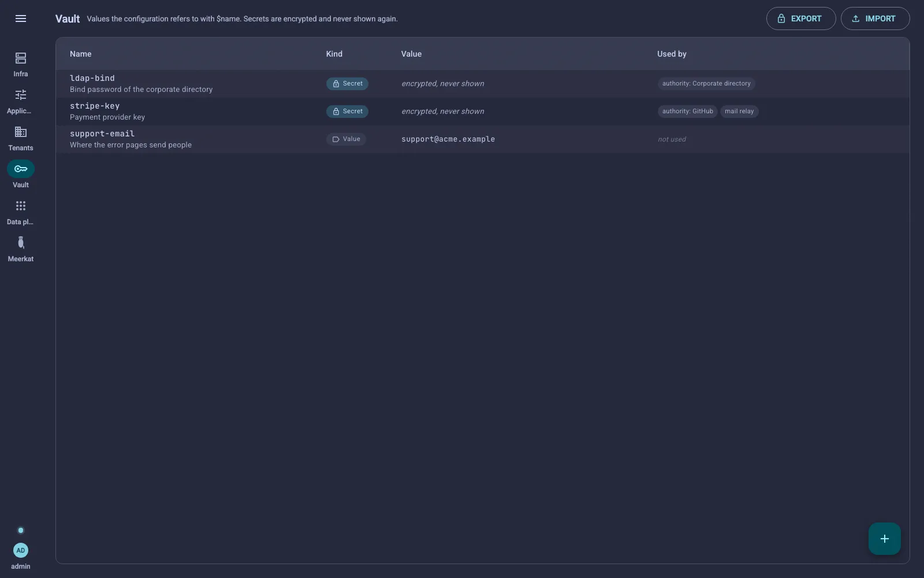The height and width of the screenshot is (578, 924).
Task: Open Data plane sidebar section
Action: (x=21, y=212)
